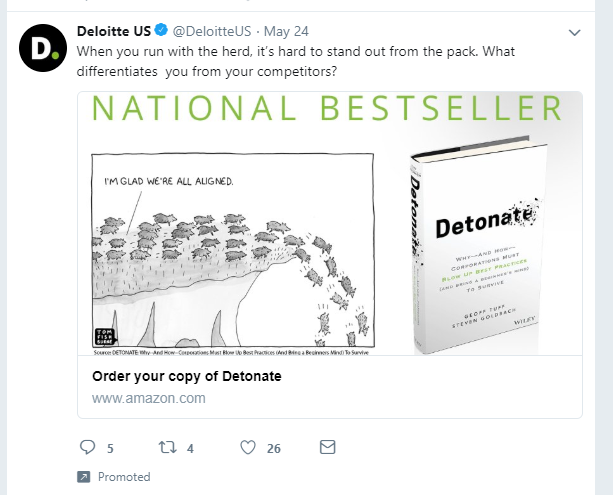
Task: Click the reply speech bubble icon
Action: pyautogui.click(x=86, y=448)
